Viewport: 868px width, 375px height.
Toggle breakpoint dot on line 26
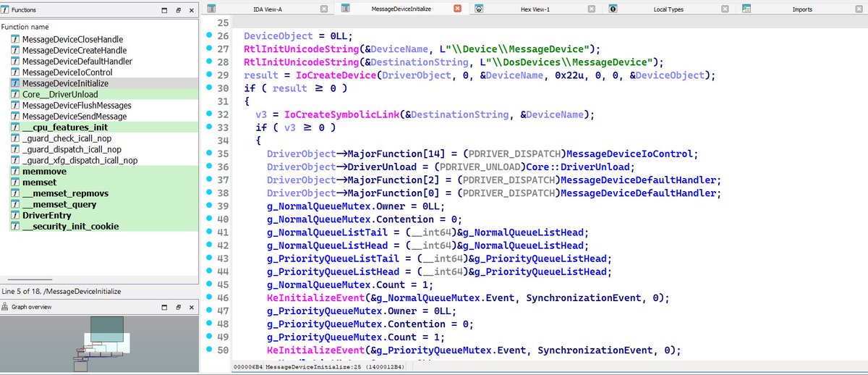208,35
